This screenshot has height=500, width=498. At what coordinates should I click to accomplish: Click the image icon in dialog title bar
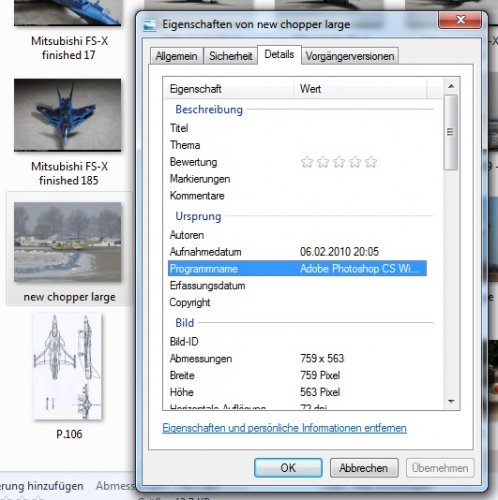(150, 25)
